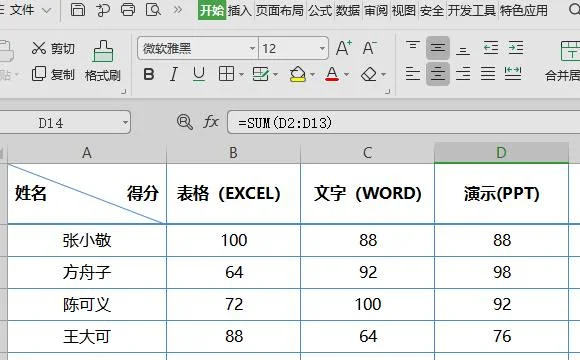Viewport: 580px width, 360px height.
Task: Select 陈可义's WORD score 100
Action: [x=368, y=305]
